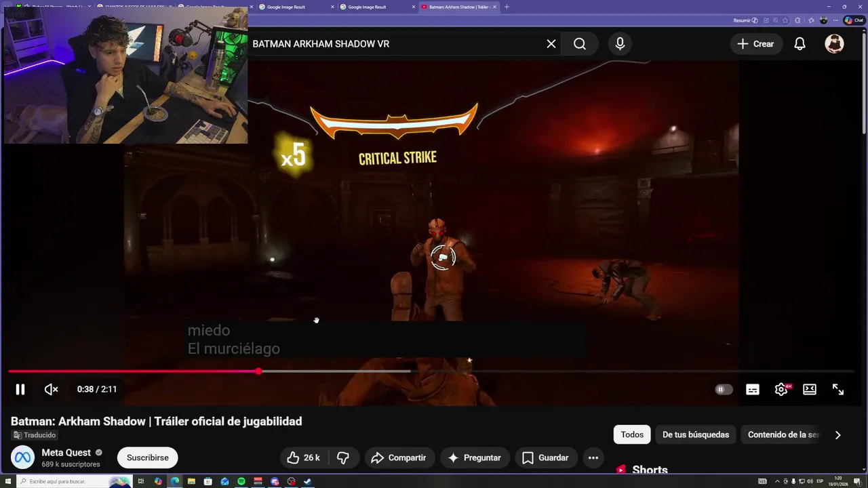The width and height of the screenshot is (868, 488).
Task: Open YouTube notifications bell
Action: click(800, 43)
